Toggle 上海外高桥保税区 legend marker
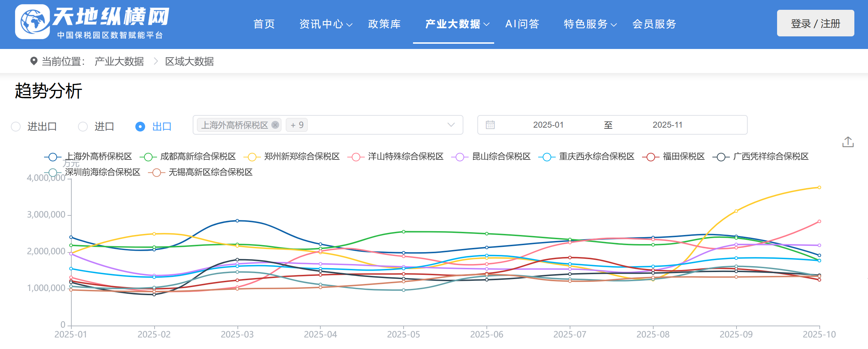 tap(53, 157)
